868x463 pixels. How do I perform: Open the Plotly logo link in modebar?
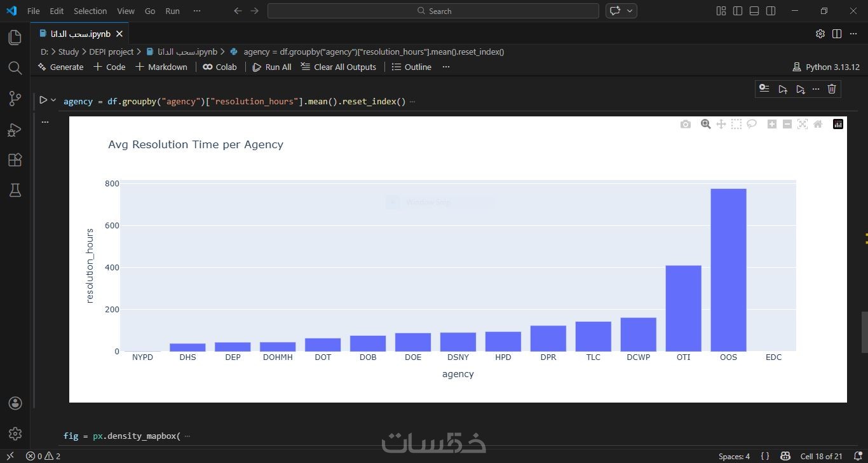click(x=838, y=124)
